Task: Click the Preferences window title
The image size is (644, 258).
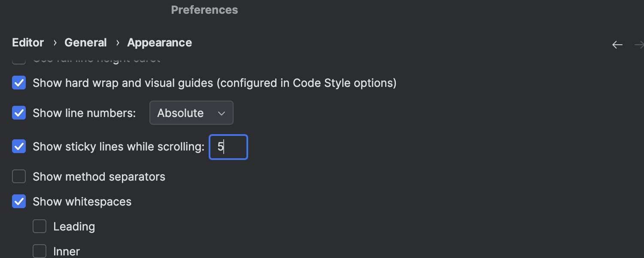Action: point(204,10)
